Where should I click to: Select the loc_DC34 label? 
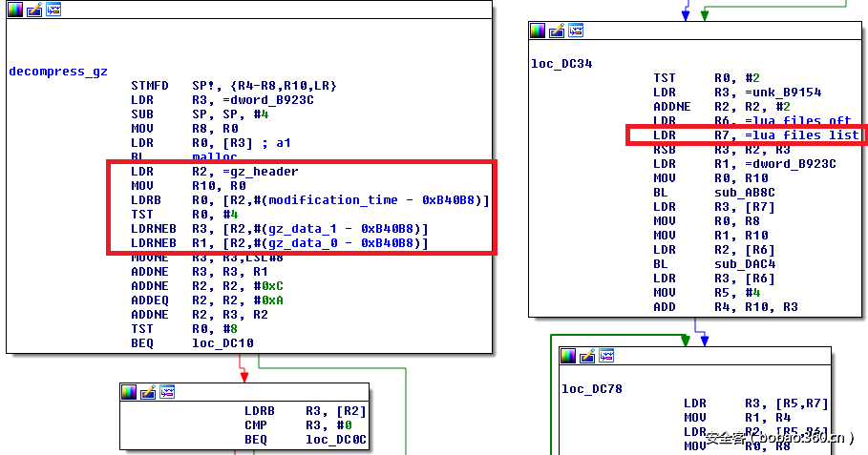(x=561, y=64)
